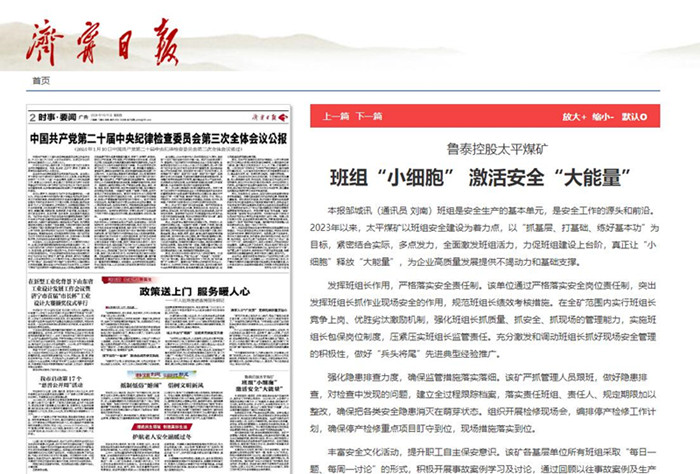Screen dimensions: 700x474
Task: Click the subtitle 鲁泰控股太平煤矿
Action: 497,149
